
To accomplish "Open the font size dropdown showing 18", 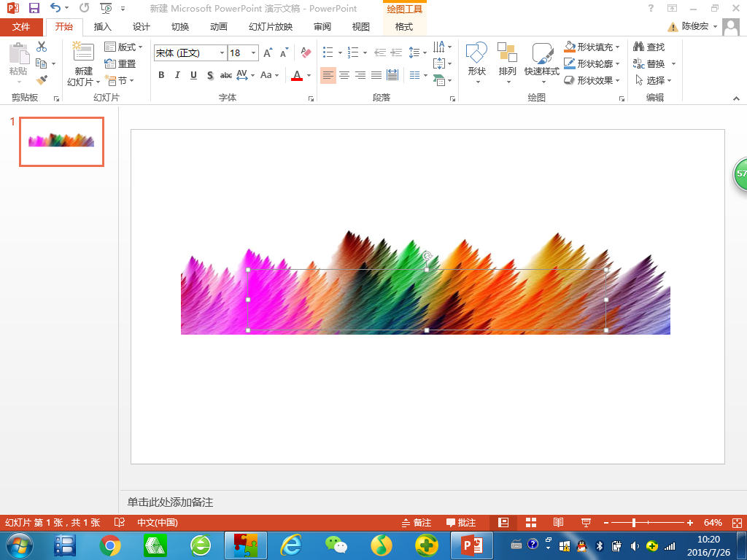I will pyautogui.click(x=253, y=52).
